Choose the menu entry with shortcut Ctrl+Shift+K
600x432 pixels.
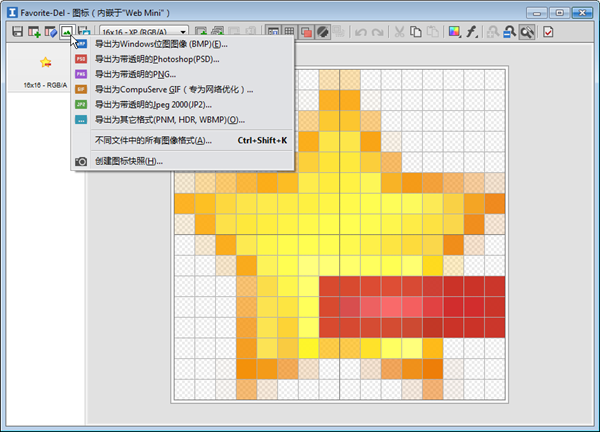pyautogui.click(x=183, y=140)
